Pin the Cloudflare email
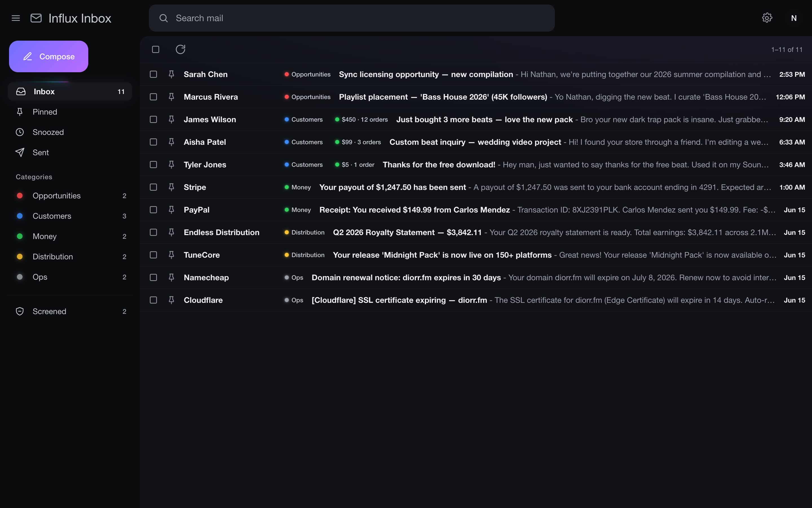The height and width of the screenshot is (508, 812). tap(171, 300)
